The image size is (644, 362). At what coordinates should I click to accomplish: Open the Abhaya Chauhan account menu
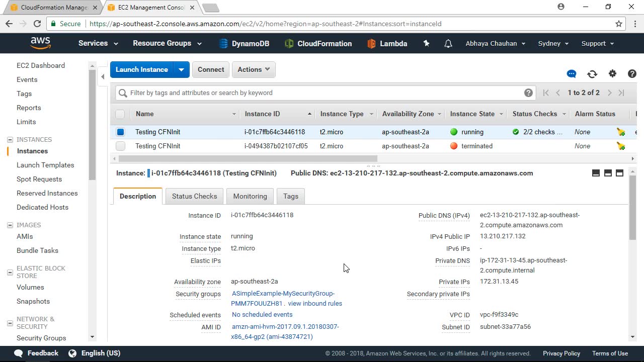[x=495, y=43]
